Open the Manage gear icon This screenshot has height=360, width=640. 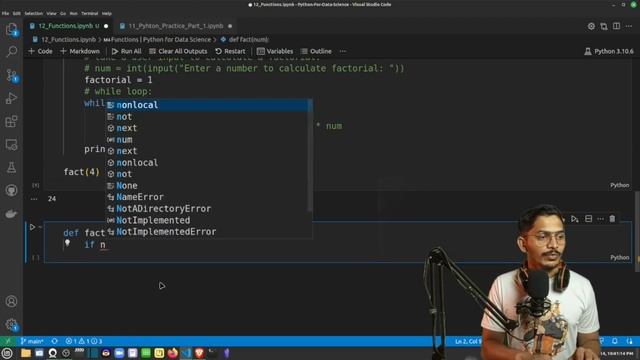[x=11, y=325]
